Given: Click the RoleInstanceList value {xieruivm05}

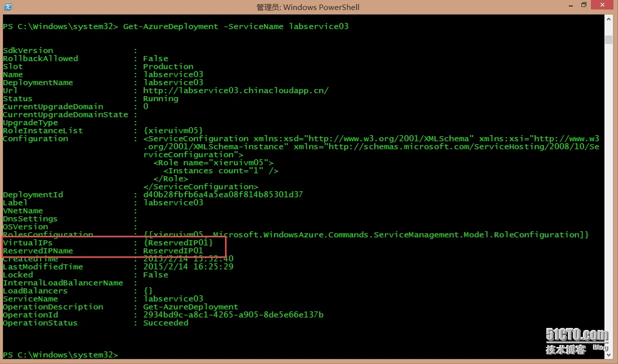Looking at the screenshot, I should tap(173, 131).
